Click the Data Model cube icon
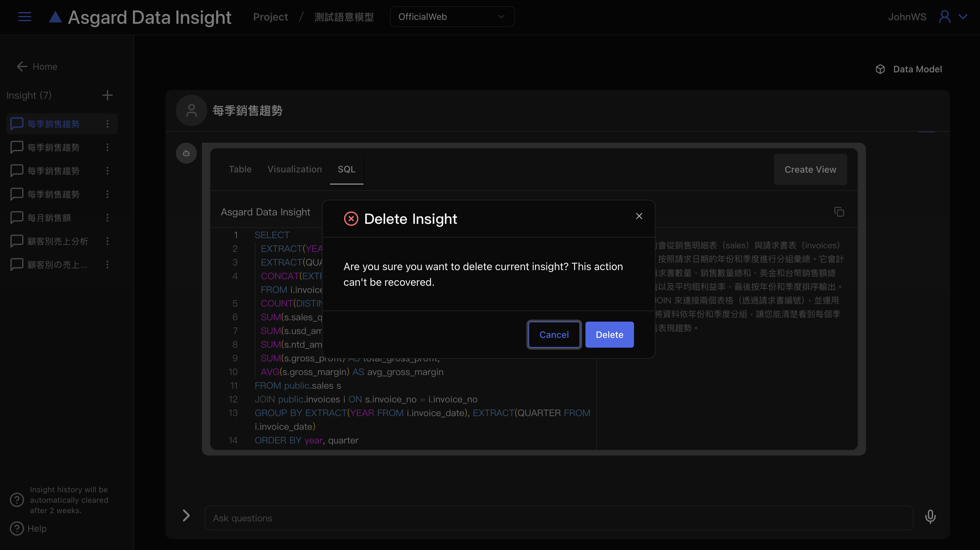 click(880, 69)
